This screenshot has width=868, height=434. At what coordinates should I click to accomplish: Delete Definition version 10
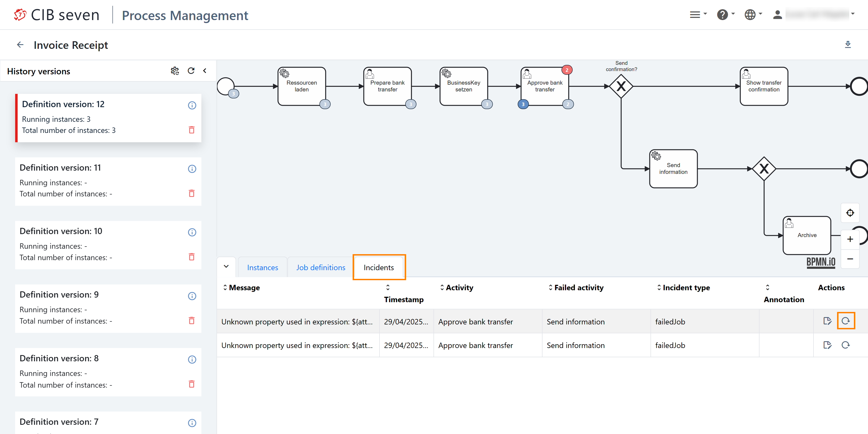[192, 257]
